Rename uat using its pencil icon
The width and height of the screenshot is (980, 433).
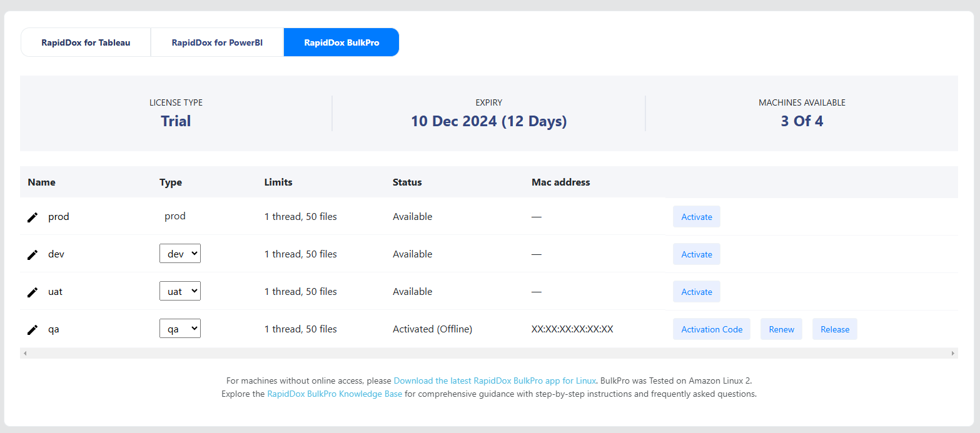coord(33,292)
